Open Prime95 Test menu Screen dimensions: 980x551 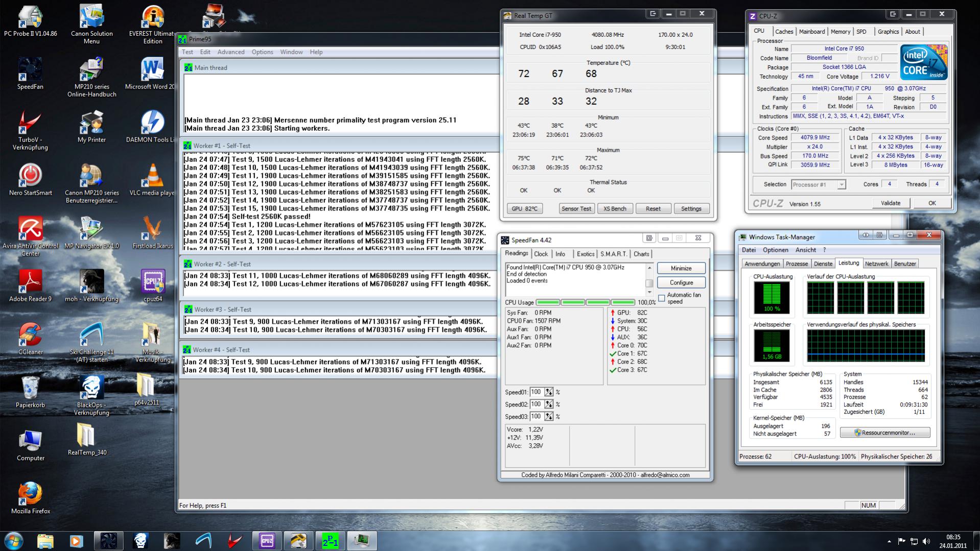(x=188, y=52)
